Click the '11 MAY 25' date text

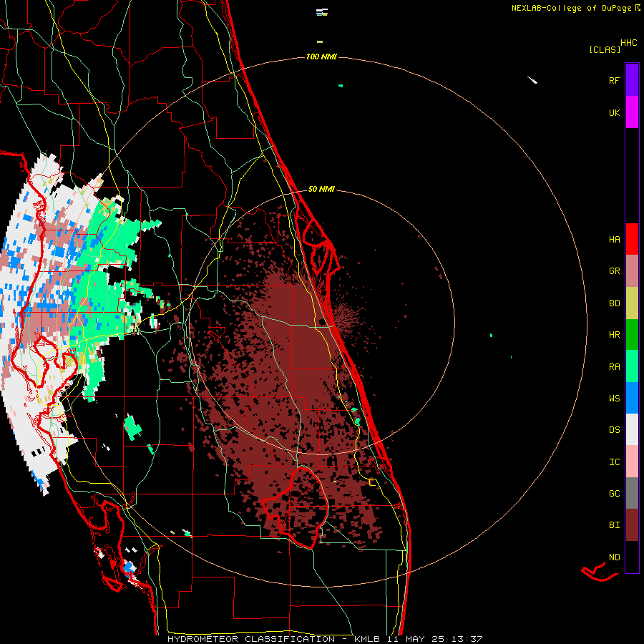(x=416, y=639)
